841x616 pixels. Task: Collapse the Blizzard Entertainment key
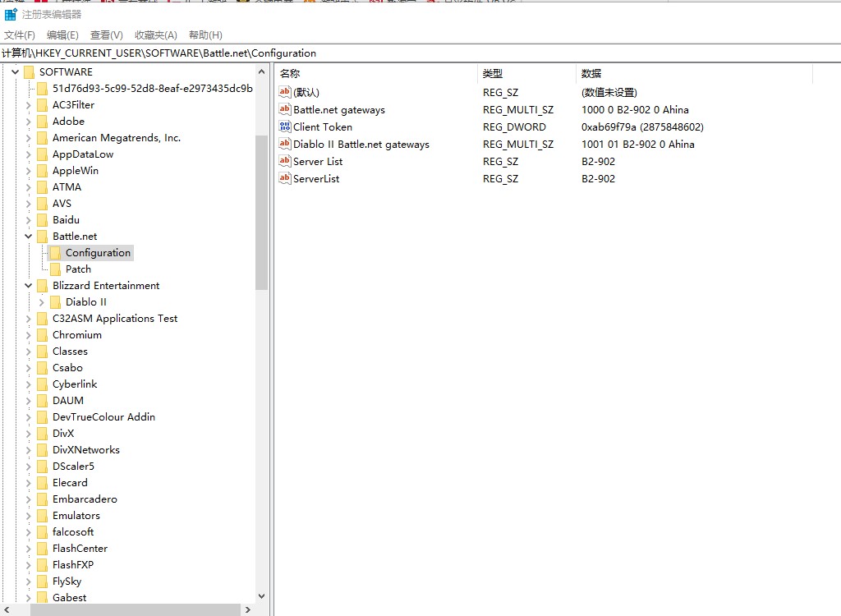pos(29,286)
